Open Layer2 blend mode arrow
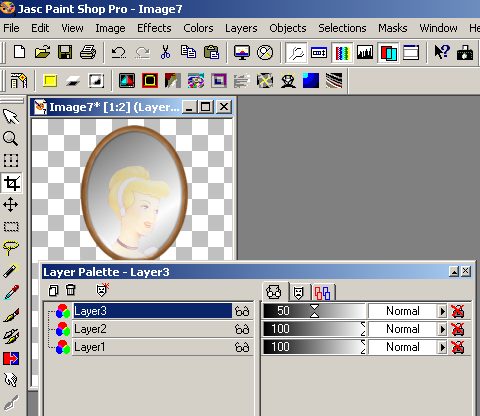The image size is (480, 416). [x=442, y=329]
